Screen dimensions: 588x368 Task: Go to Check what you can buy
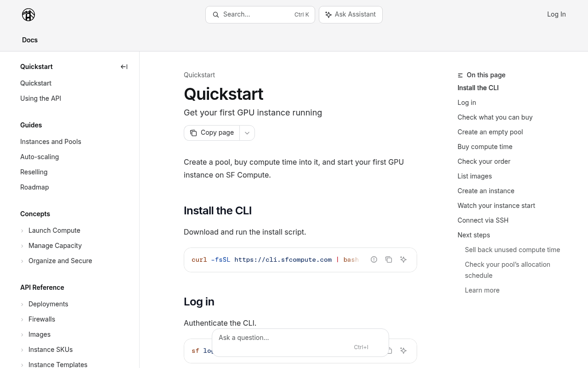(x=495, y=117)
